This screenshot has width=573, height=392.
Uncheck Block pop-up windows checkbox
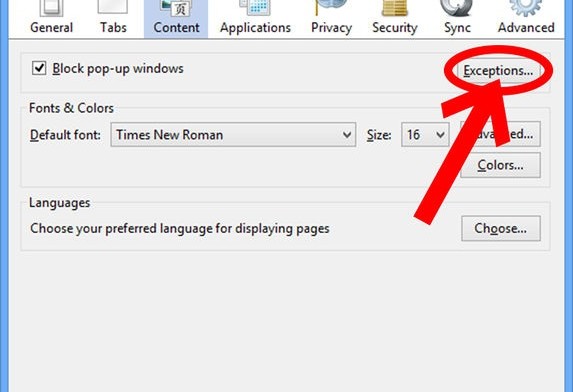pos(39,68)
